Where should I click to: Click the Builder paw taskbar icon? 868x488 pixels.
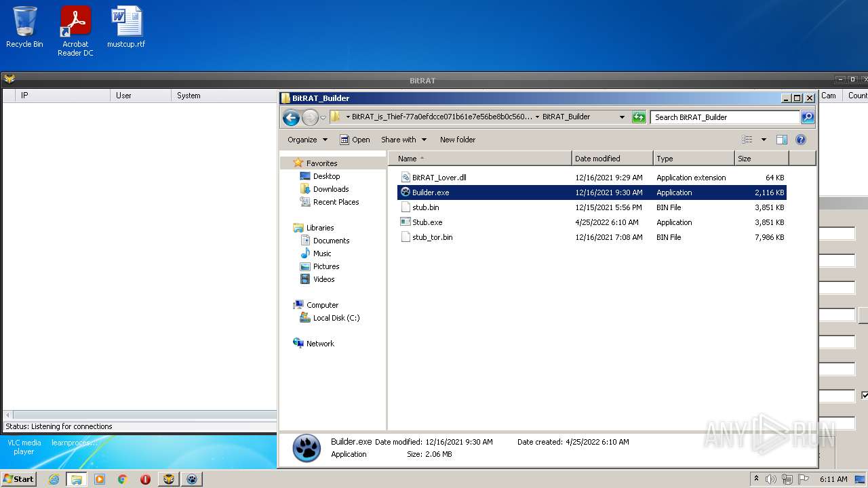(x=192, y=479)
